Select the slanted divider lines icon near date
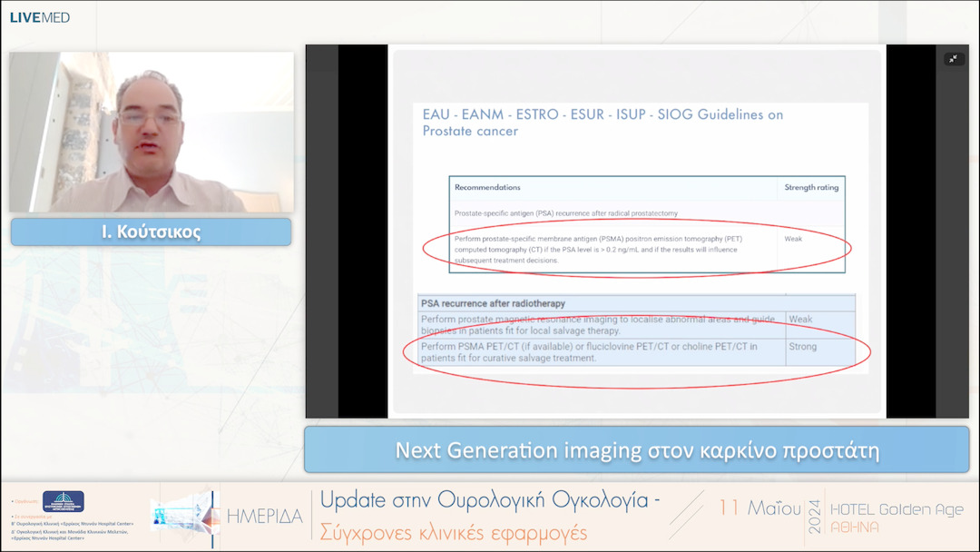This screenshot has height=552, width=980. click(687, 509)
